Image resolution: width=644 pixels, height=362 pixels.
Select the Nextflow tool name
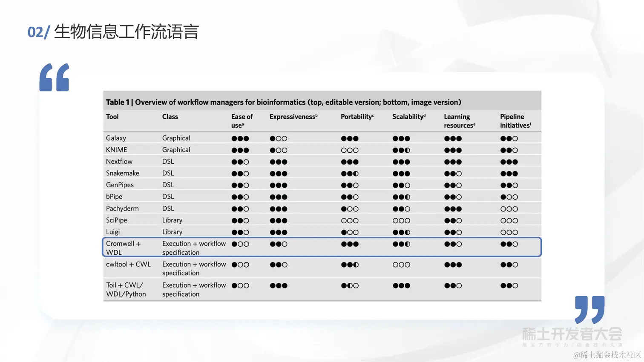[x=119, y=162]
